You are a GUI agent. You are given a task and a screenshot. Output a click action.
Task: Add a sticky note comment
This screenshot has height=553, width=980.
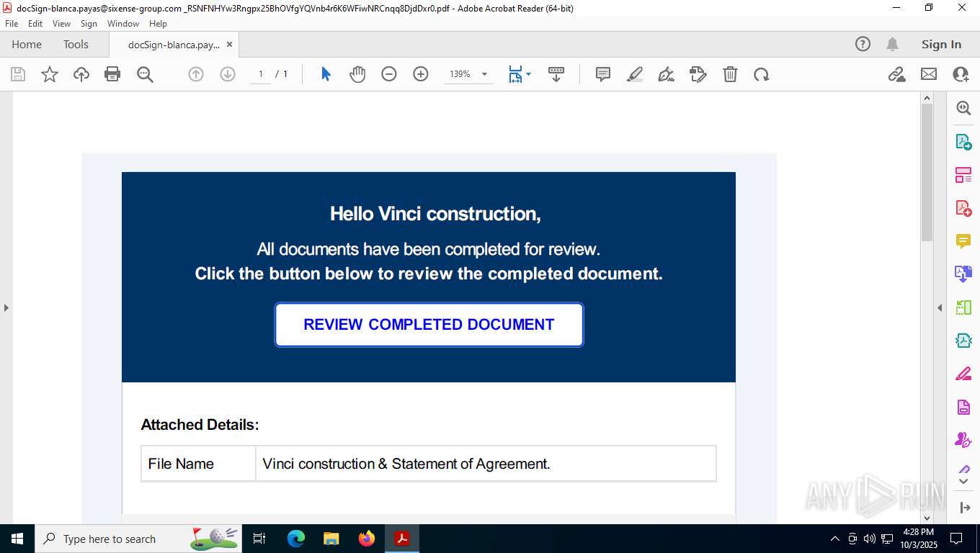click(x=603, y=74)
